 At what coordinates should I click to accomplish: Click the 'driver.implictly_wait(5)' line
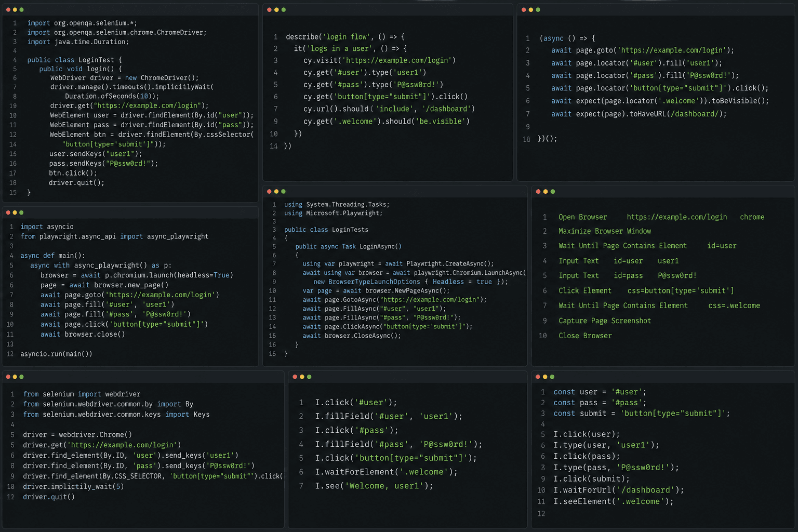73,487
